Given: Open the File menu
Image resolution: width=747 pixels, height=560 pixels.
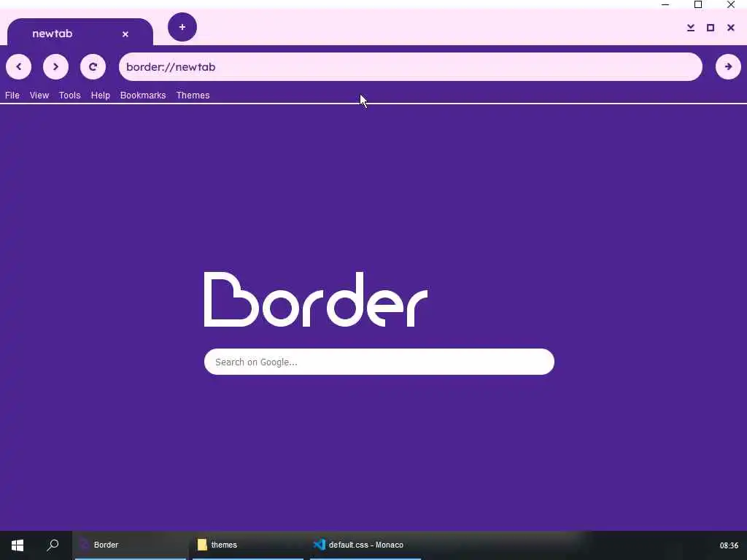Looking at the screenshot, I should click(12, 96).
